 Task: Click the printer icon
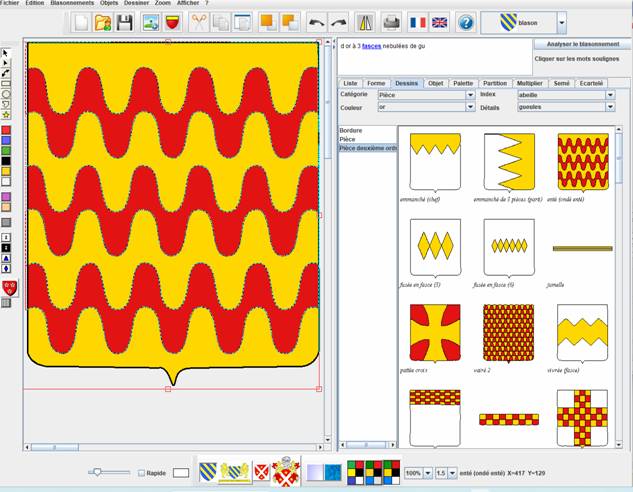[x=392, y=21]
